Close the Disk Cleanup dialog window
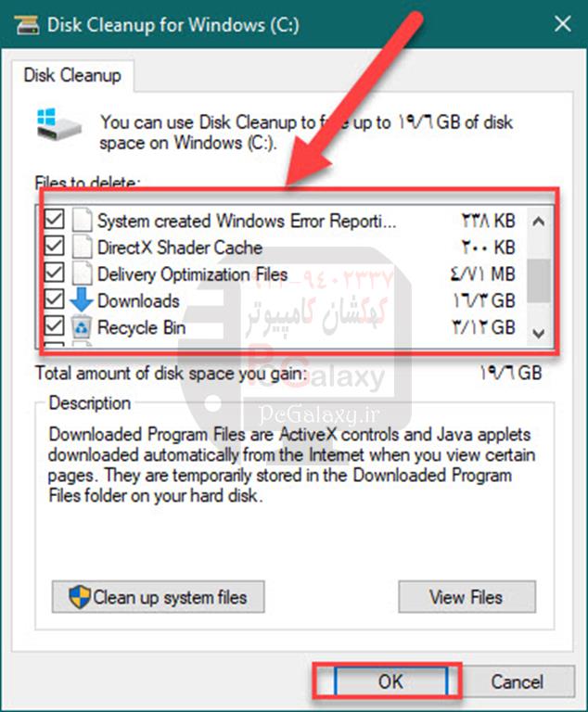 563,23
